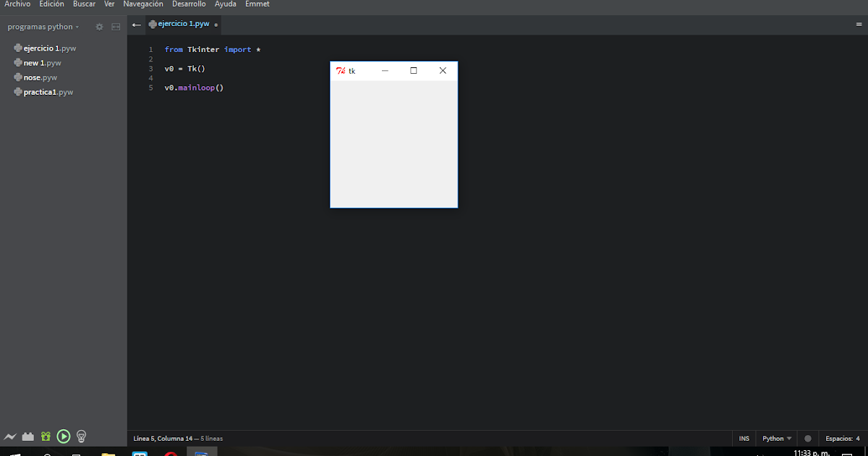Open the Emmet menu
The width and height of the screenshot is (868, 456).
click(258, 4)
